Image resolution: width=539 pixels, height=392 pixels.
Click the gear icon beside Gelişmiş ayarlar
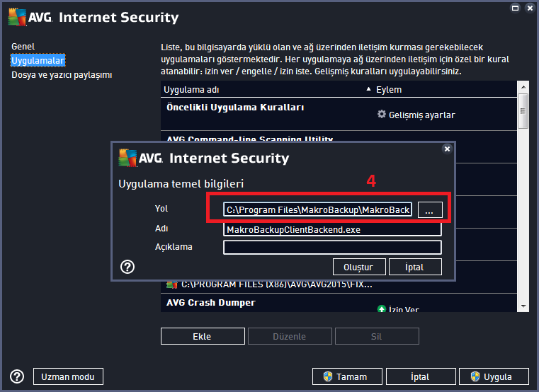(x=382, y=114)
